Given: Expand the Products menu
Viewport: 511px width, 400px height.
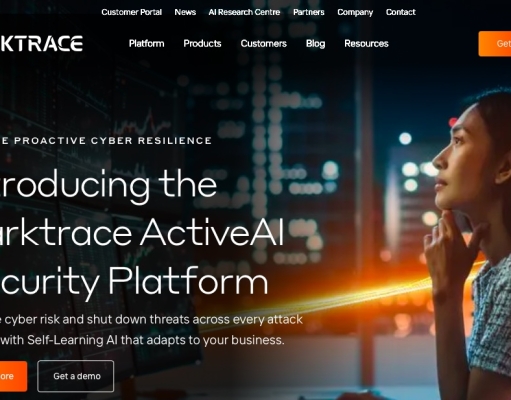Looking at the screenshot, I should point(202,44).
